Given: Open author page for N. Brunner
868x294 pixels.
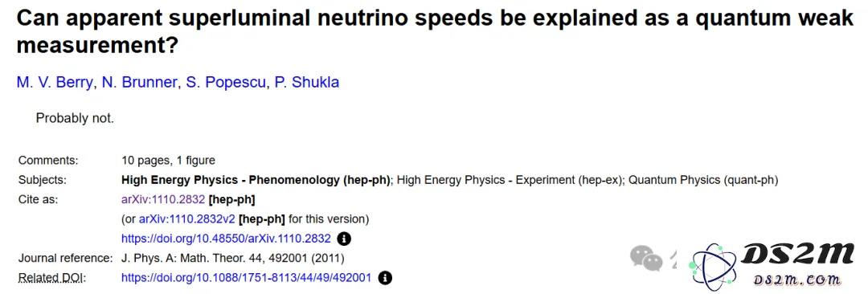Looking at the screenshot, I should 139,83.
